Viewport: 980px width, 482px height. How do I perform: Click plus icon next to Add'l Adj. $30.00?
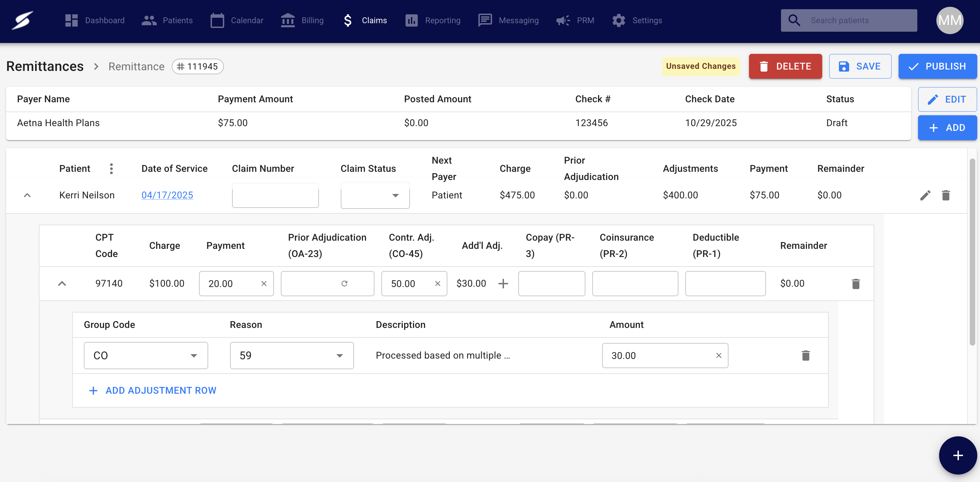503,284
